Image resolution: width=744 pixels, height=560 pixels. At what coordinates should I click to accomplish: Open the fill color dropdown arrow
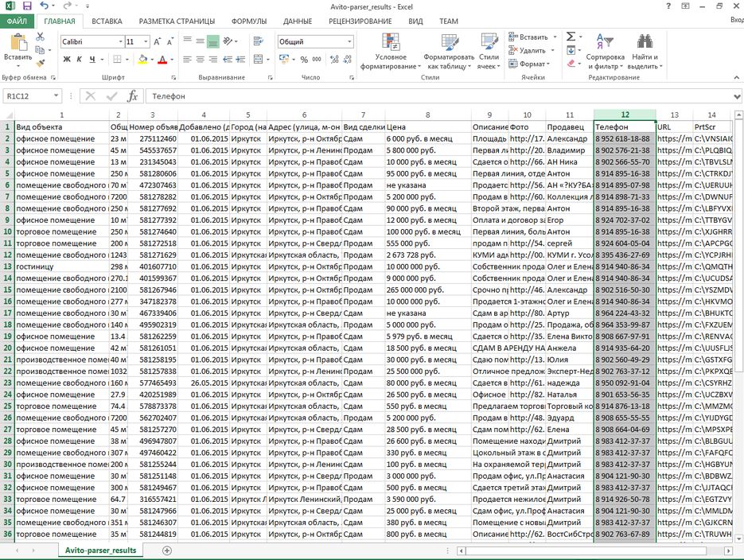point(151,60)
